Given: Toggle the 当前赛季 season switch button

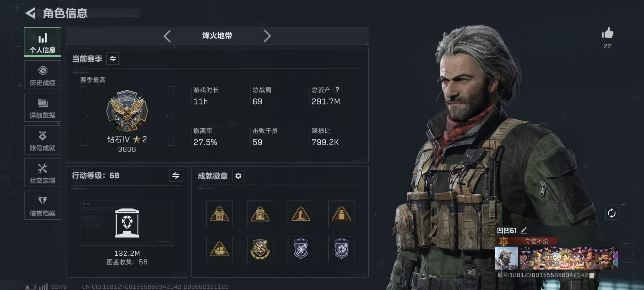Looking at the screenshot, I should [x=113, y=58].
